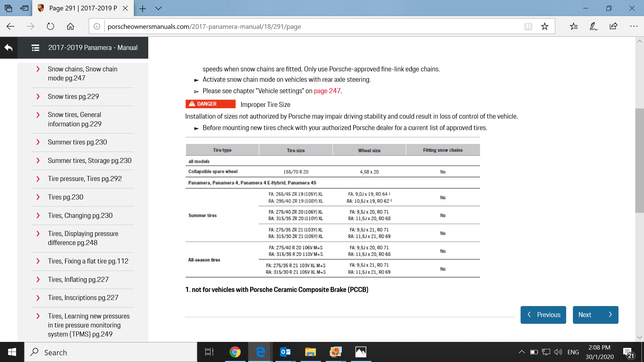Viewport: 644px width, 362px height.
Task: Open Chrome from the taskbar
Action: 235,352
